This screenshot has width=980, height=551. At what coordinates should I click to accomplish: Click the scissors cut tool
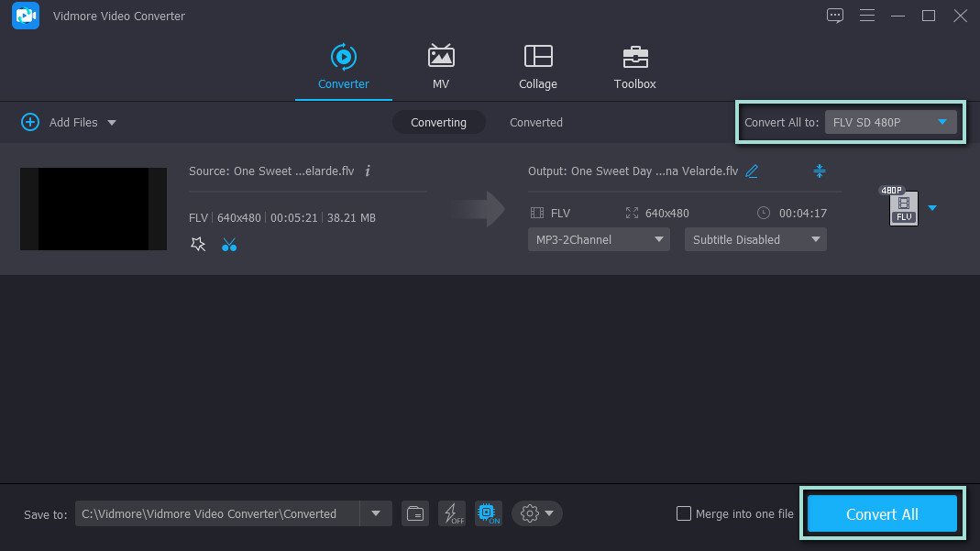point(229,244)
